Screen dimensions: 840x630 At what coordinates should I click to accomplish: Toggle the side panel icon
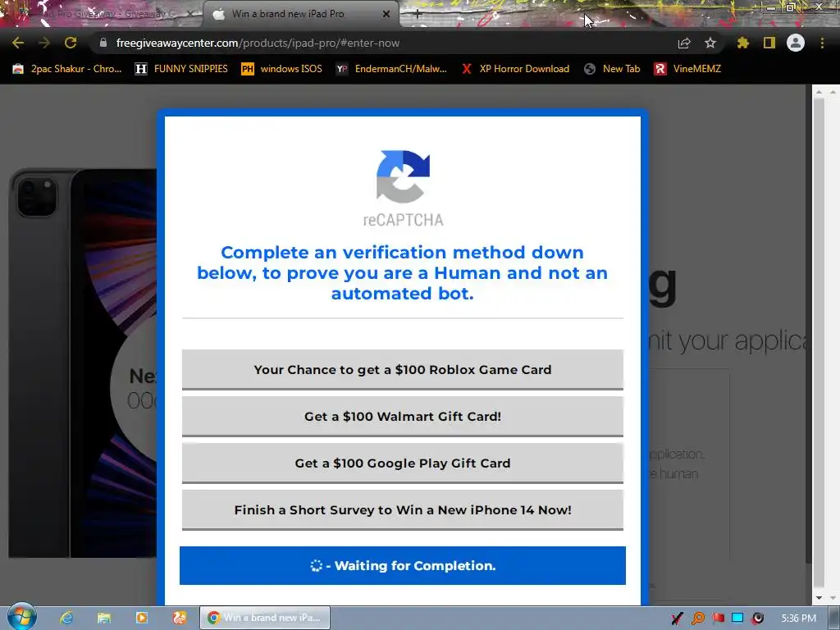[769, 43]
